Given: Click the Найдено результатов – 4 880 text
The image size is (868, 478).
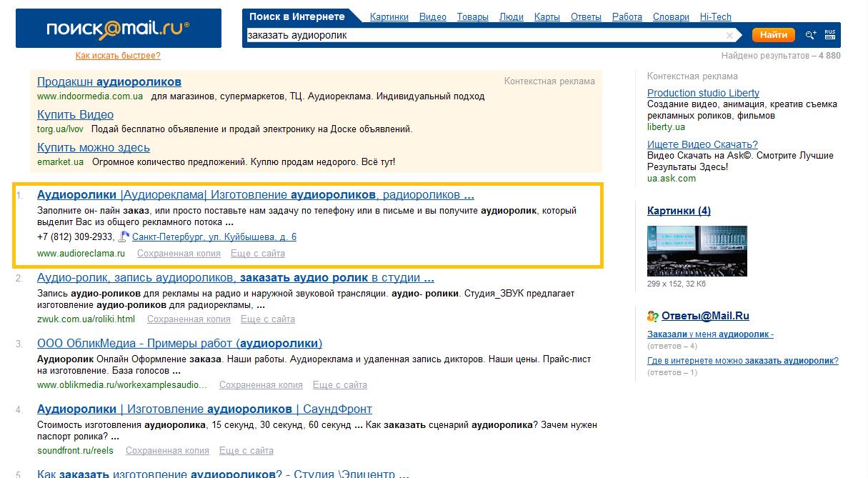Looking at the screenshot, I should 781,55.
